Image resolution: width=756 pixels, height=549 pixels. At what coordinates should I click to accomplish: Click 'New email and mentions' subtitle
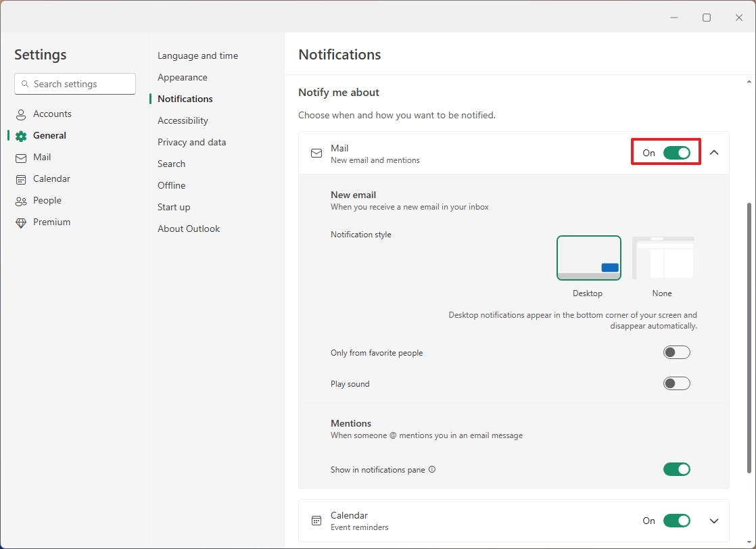[x=375, y=160]
